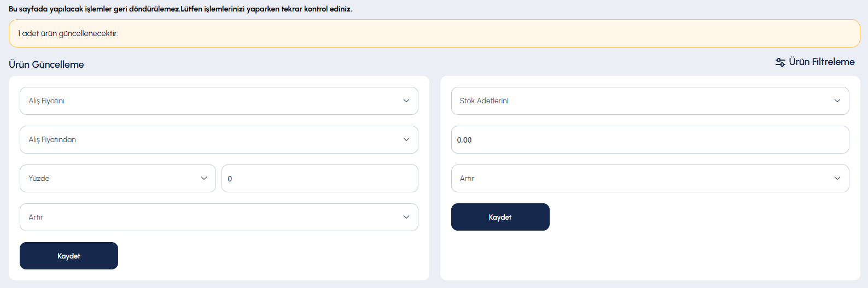Click the chevron arrow of Alış Fiyatını
Screen dimensions: 868x288
[406, 101]
